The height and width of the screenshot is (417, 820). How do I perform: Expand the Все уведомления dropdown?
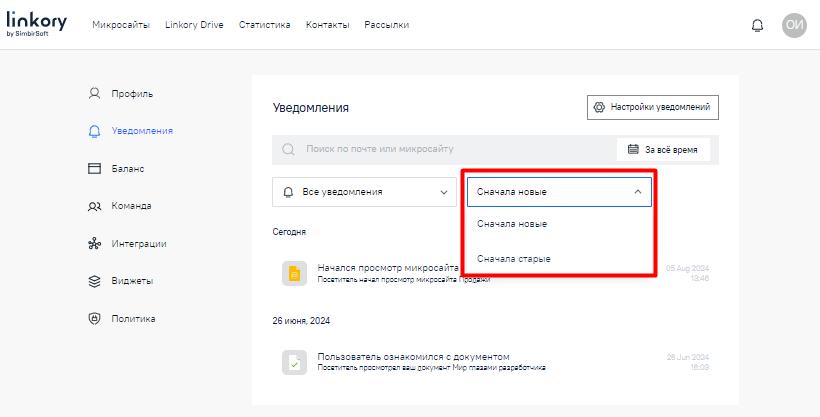(365, 192)
